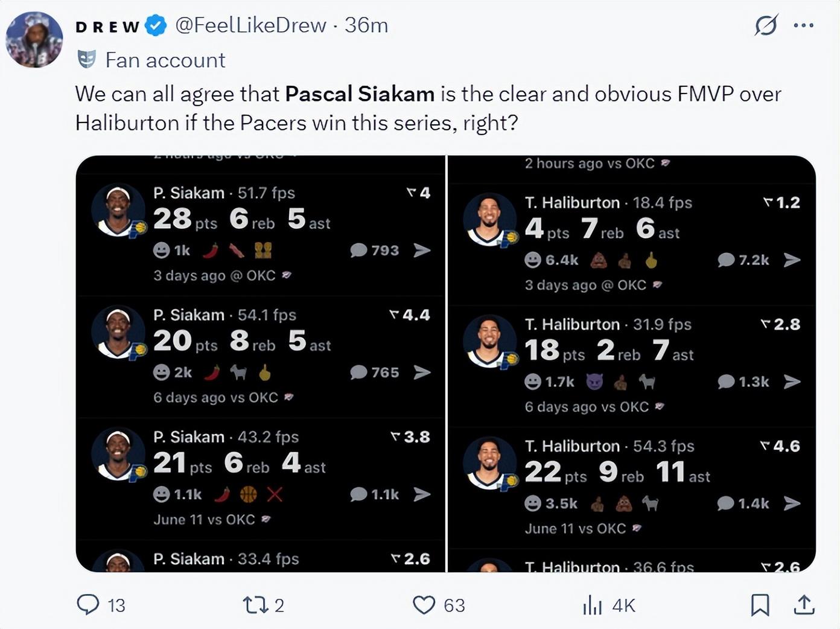
Task: Click bold Pascal Siakam text in tweet
Action: (x=360, y=94)
